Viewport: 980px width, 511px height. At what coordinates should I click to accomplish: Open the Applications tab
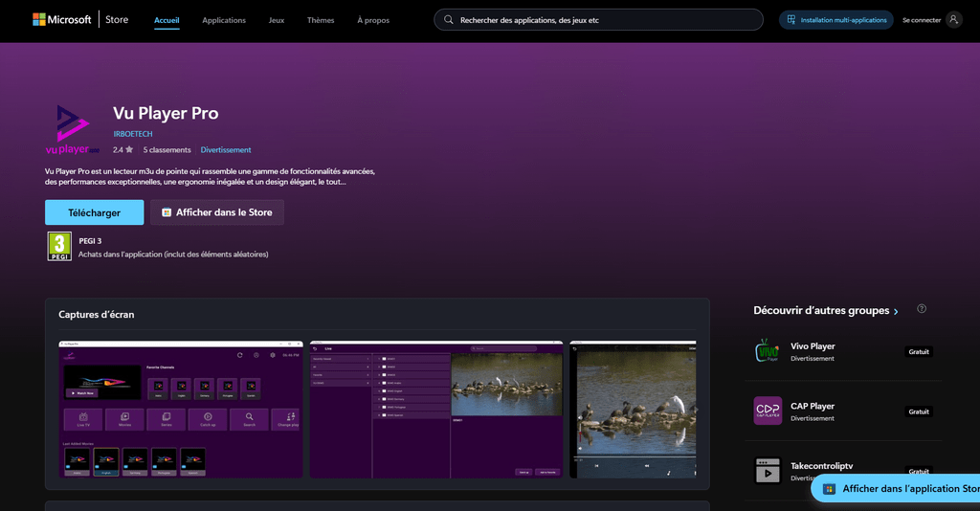pos(224,20)
